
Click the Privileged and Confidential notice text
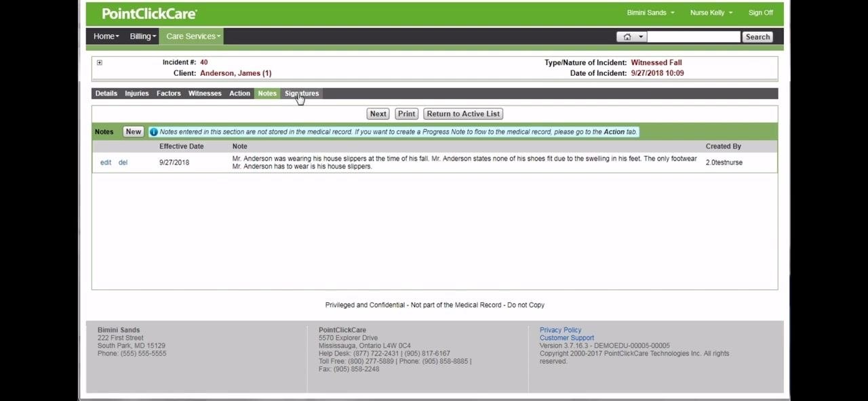point(435,305)
